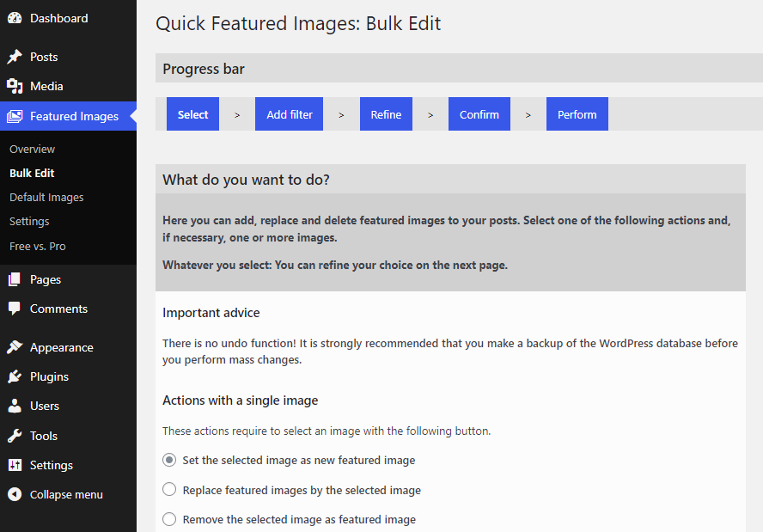Open Users menu label
The height and width of the screenshot is (532, 763).
pos(45,406)
